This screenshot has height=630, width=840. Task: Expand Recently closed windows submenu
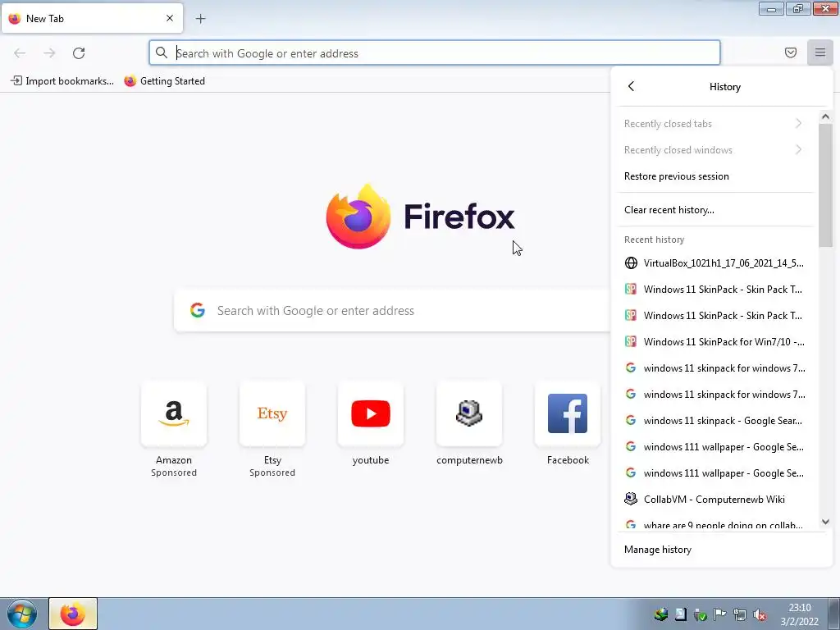click(x=715, y=150)
